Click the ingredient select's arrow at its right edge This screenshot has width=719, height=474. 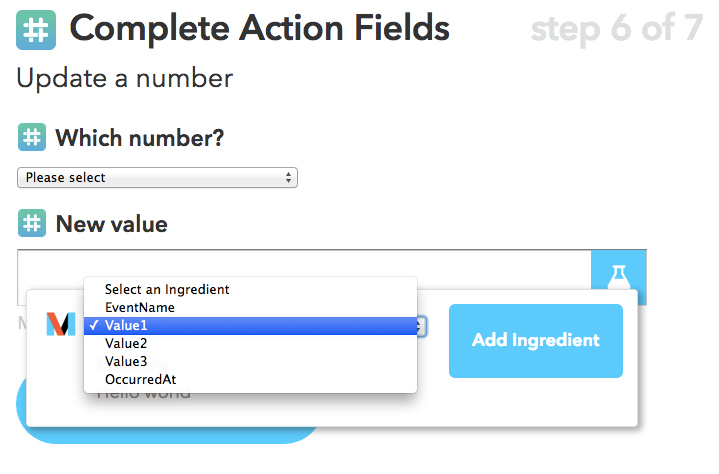click(422, 325)
